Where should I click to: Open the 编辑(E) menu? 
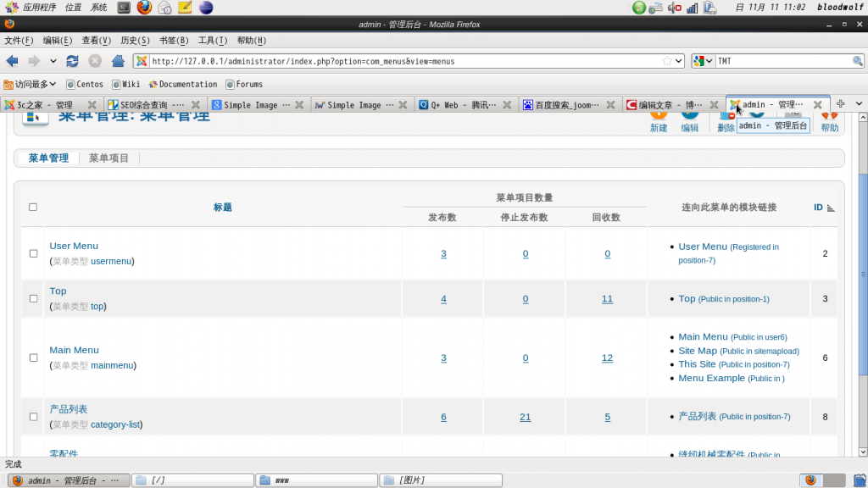click(58, 41)
